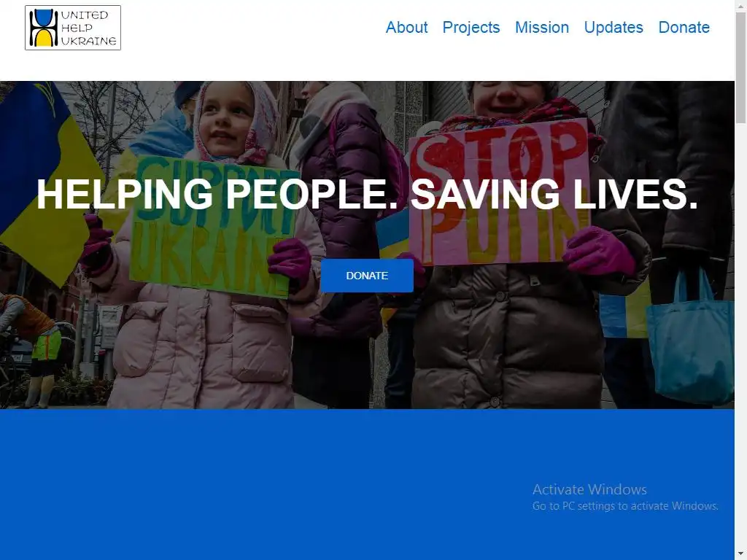This screenshot has width=747, height=560.
Task: Click the green 'Support Ukraine' sign in the photo
Action: point(212,226)
